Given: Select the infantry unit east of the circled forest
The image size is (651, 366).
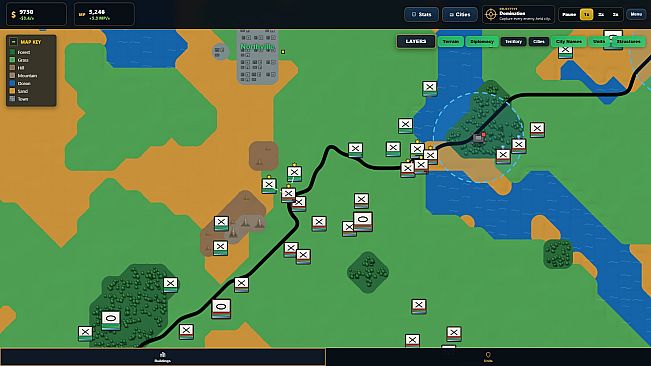Looking at the screenshot, I should click(x=537, y=129).
